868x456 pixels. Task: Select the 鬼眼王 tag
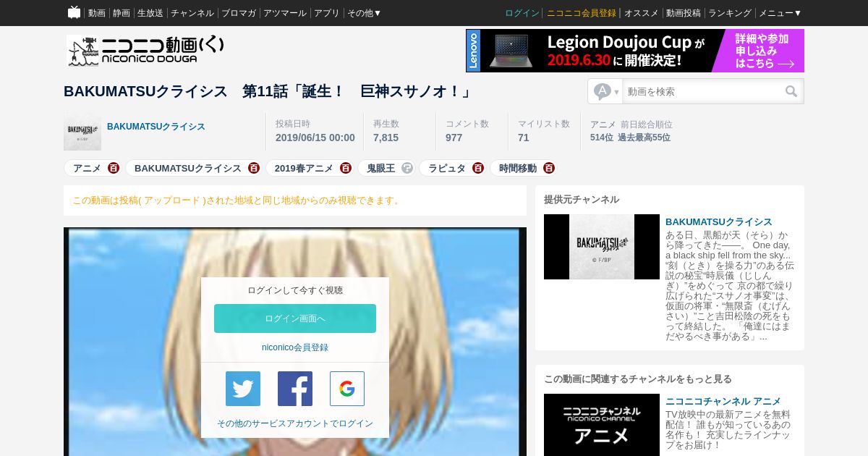pyautogui.click(x=381, y=168)
